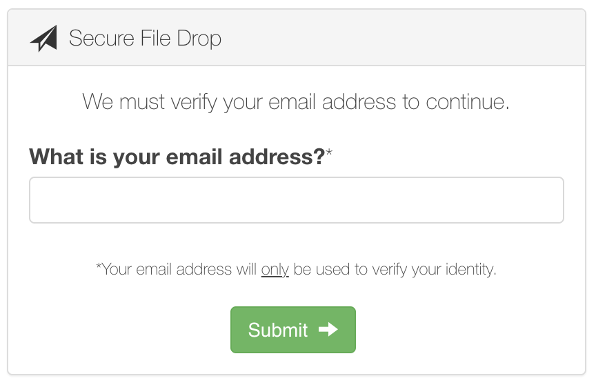Focus the email address input field

(x=296, y=200)
